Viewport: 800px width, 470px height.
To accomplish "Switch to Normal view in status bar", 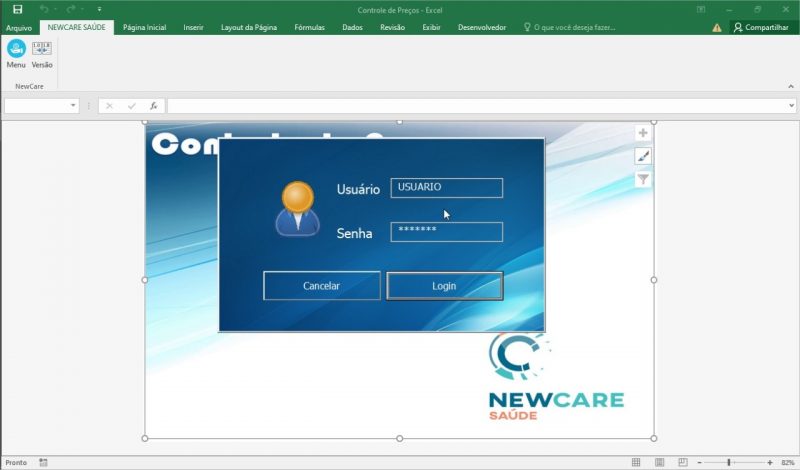I will coord(635,463).
